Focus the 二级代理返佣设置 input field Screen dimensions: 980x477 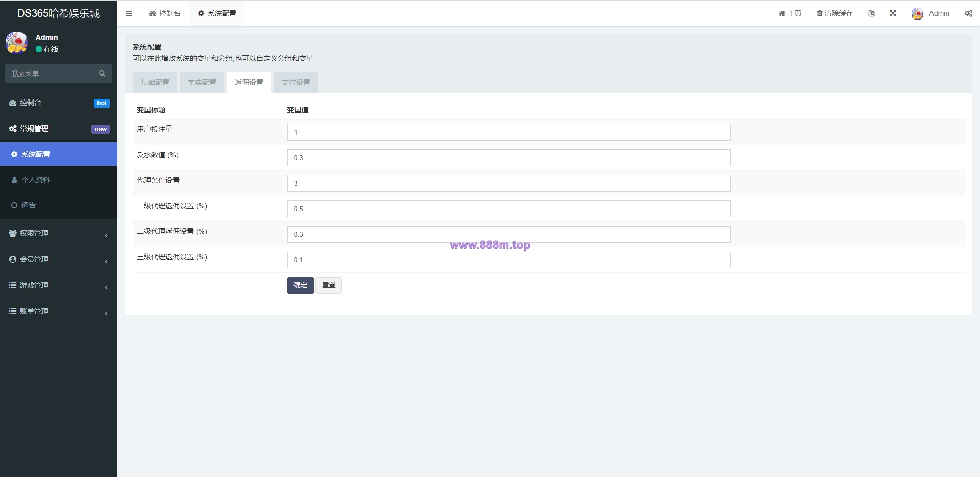(x=509, y=234)
